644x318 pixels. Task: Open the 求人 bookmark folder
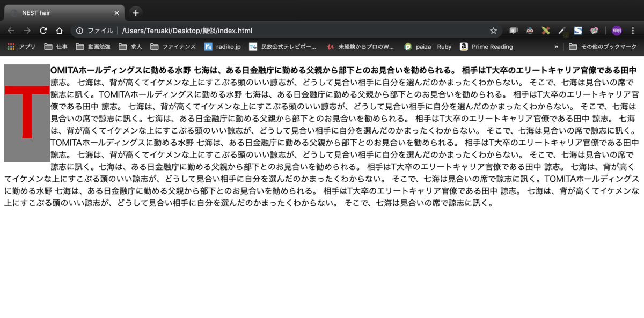pos(130,47)
